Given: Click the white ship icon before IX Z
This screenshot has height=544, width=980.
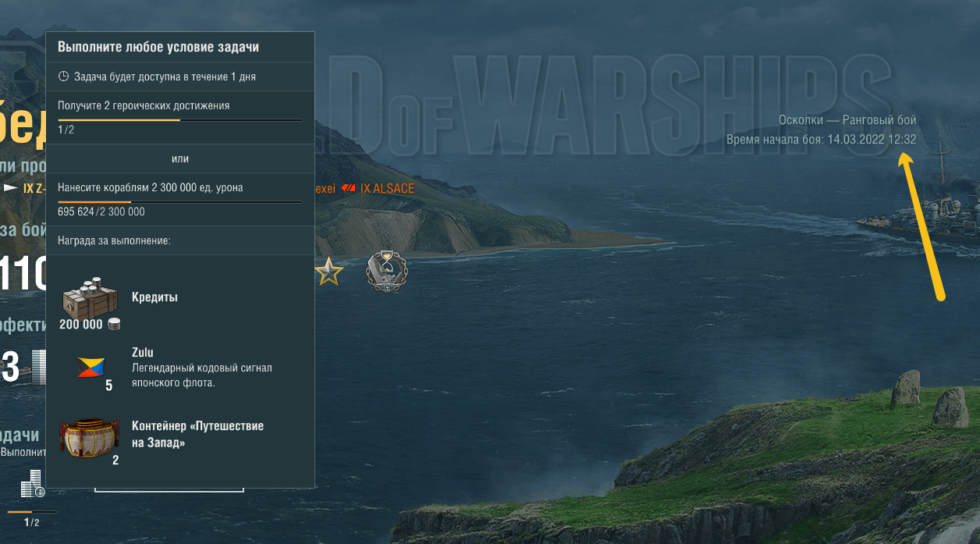Looking at the screenshot, I should (11, 188).
